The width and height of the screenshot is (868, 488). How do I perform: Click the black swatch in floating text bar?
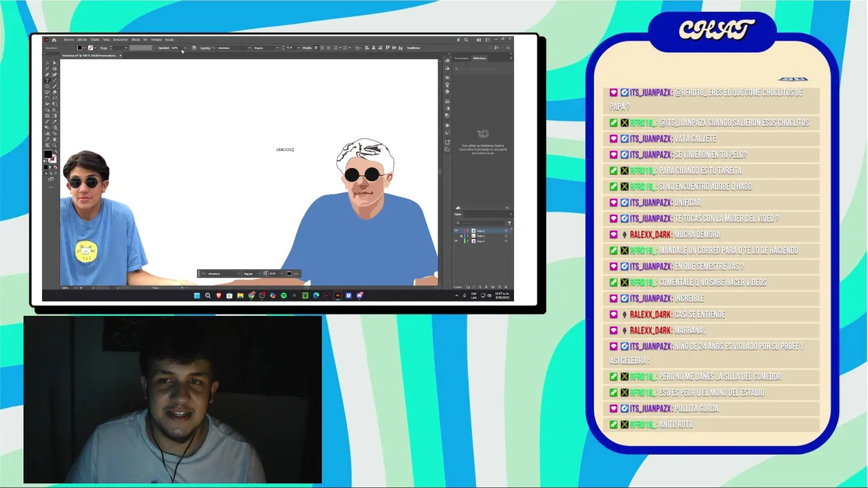290,274
